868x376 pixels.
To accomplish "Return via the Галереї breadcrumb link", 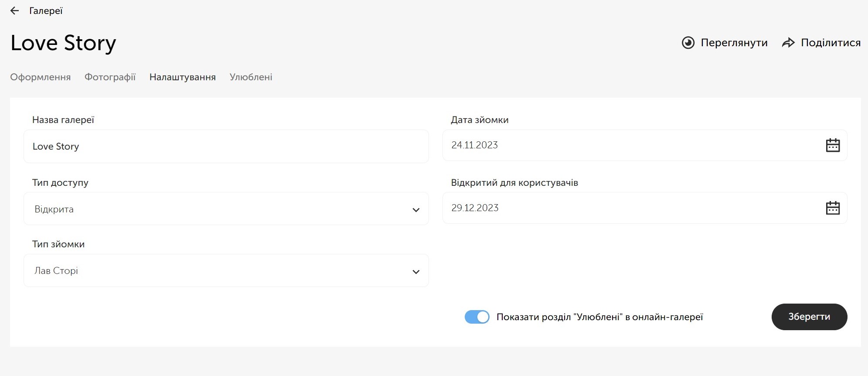I will (x=46, y=11).
